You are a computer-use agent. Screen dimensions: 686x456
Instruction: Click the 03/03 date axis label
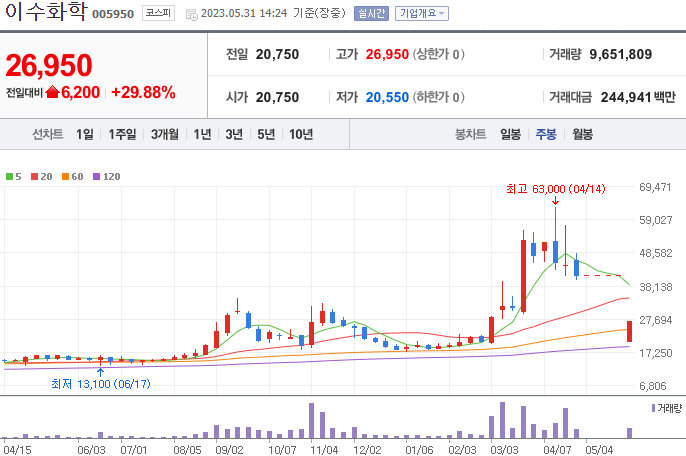pyautogui.click(x=504, y=450)
